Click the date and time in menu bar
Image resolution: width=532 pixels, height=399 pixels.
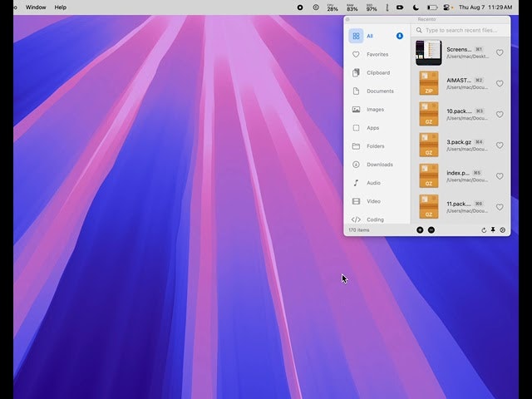485,7
